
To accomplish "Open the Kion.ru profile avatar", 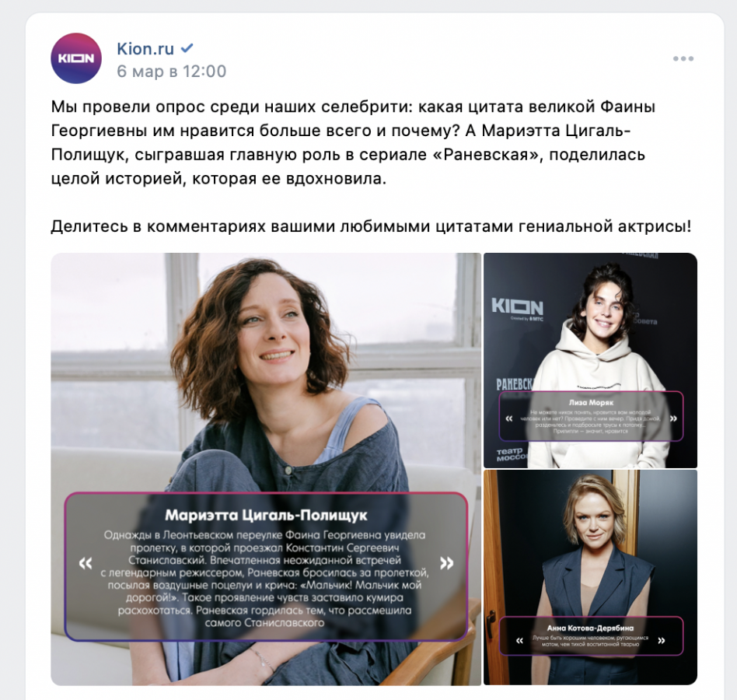I will [x=75, y=58].
